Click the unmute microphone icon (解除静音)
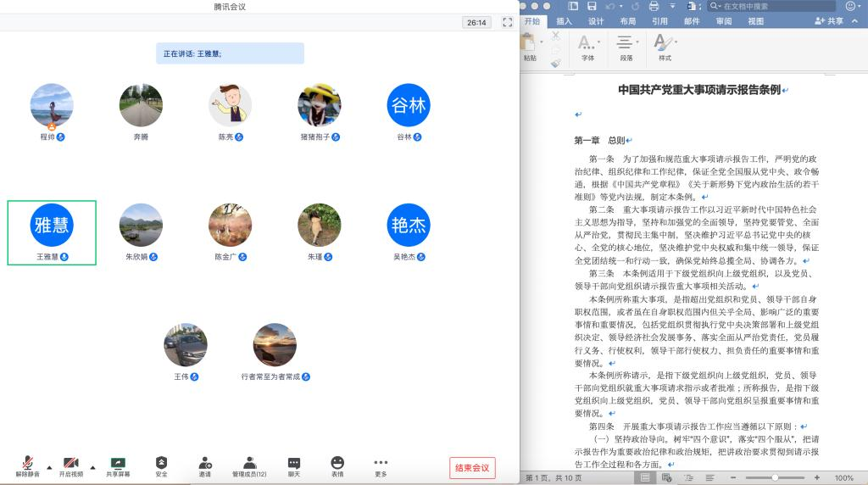This screenshot has height=485, width=868. (x=28, y=463)
